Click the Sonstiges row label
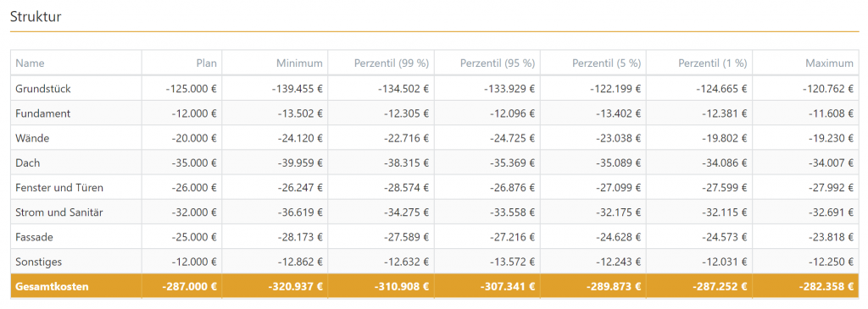This screenshot has height=309, width=868. click(39, 262)
